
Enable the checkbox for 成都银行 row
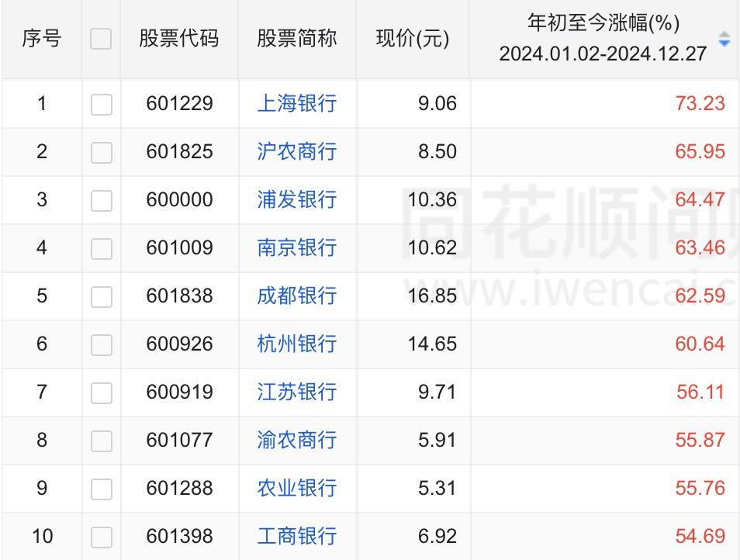point(102,297)
